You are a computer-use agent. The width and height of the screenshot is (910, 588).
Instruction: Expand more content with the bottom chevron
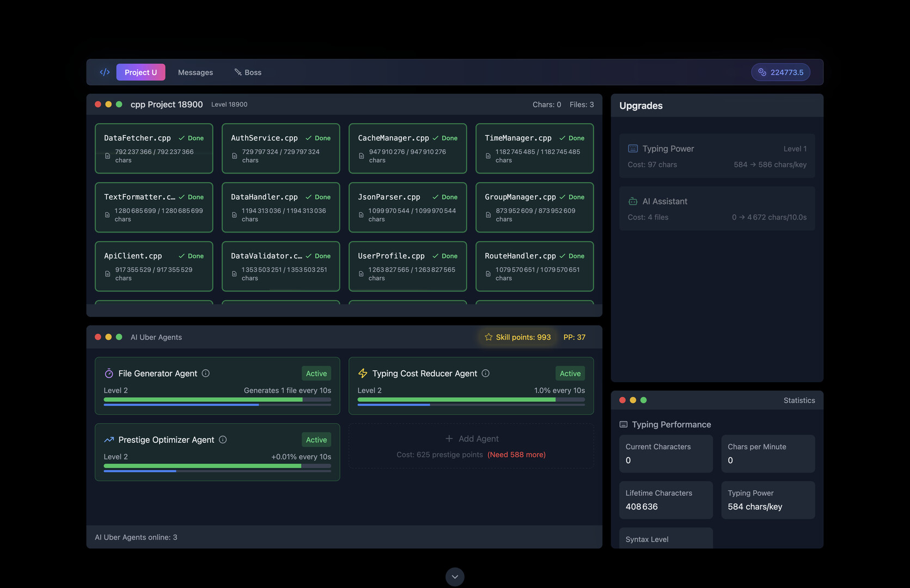[455, 576]
